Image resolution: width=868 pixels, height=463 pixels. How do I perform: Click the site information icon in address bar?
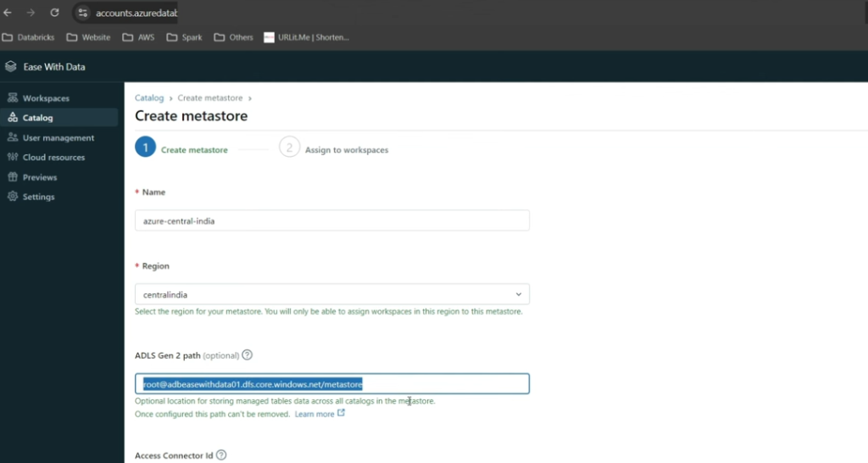click(x=82, y=13)
